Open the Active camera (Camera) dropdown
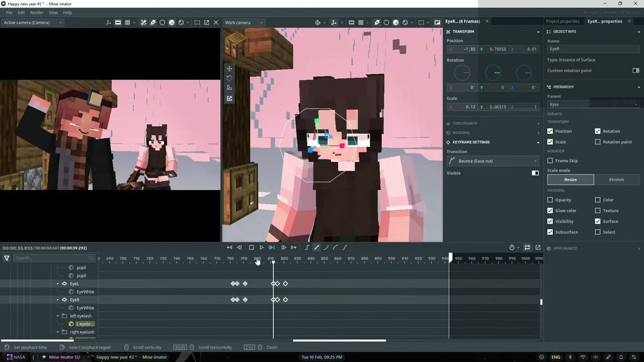 coord(32,23)
